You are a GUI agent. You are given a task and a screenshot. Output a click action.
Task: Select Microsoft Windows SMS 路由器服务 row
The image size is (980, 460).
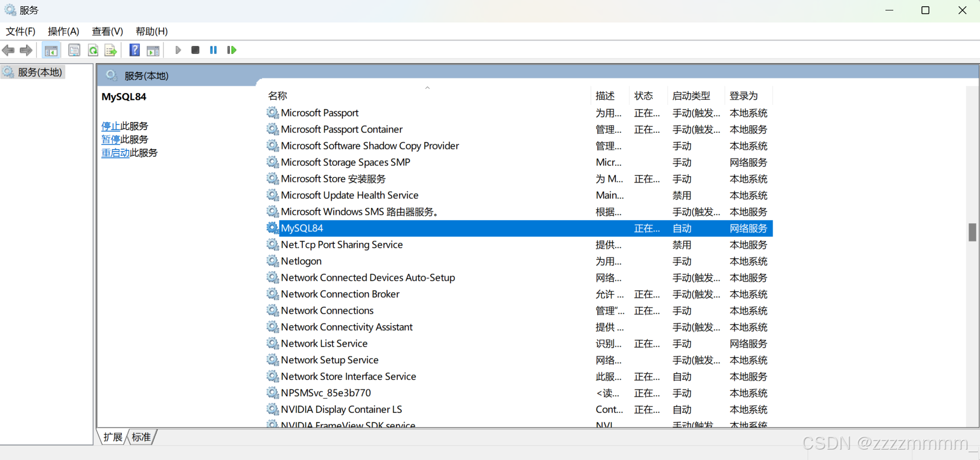[x=519, y=212]
